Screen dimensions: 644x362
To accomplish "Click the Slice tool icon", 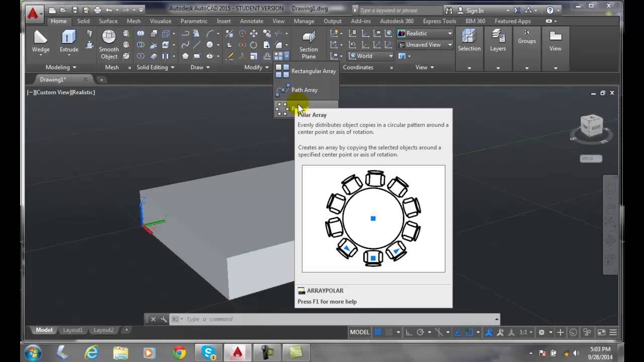I will click(153, 45).
